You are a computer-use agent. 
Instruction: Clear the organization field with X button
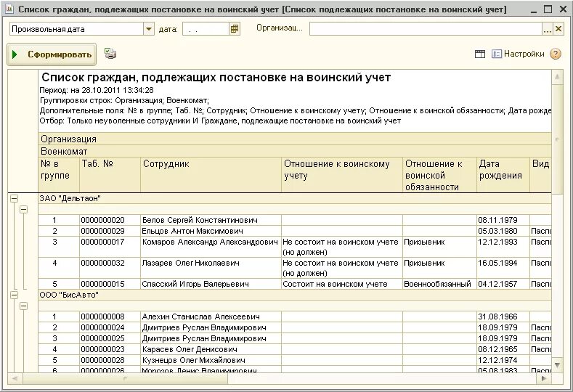558,29
